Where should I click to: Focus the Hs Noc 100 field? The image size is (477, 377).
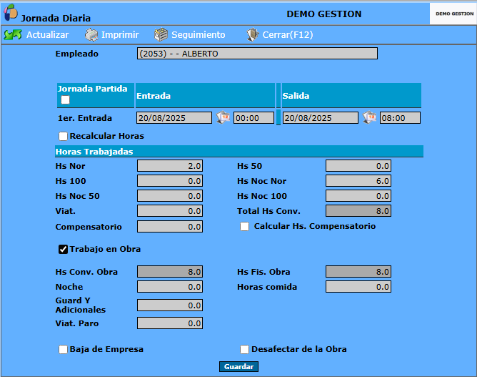(358, 196)
